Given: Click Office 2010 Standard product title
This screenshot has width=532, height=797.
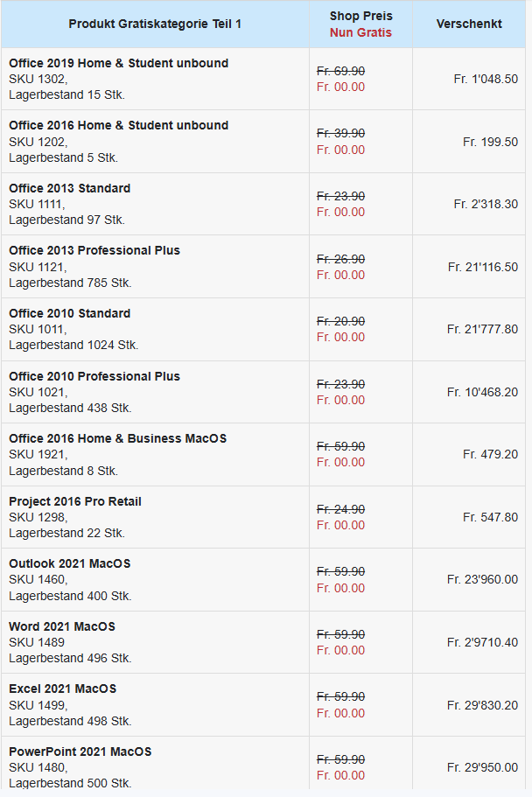Looking at the screenshot, I should click(x=69, y=313).
